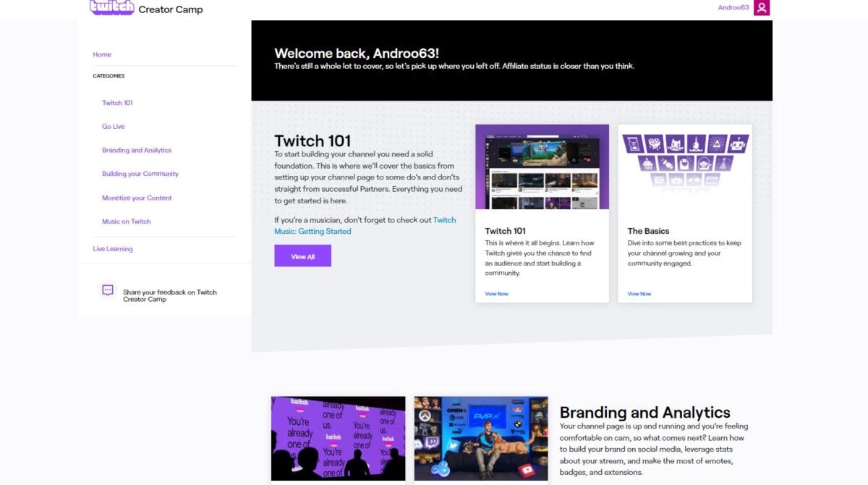
Task: Open Go Live in the sidebar
Action: [x=113, y=126]
